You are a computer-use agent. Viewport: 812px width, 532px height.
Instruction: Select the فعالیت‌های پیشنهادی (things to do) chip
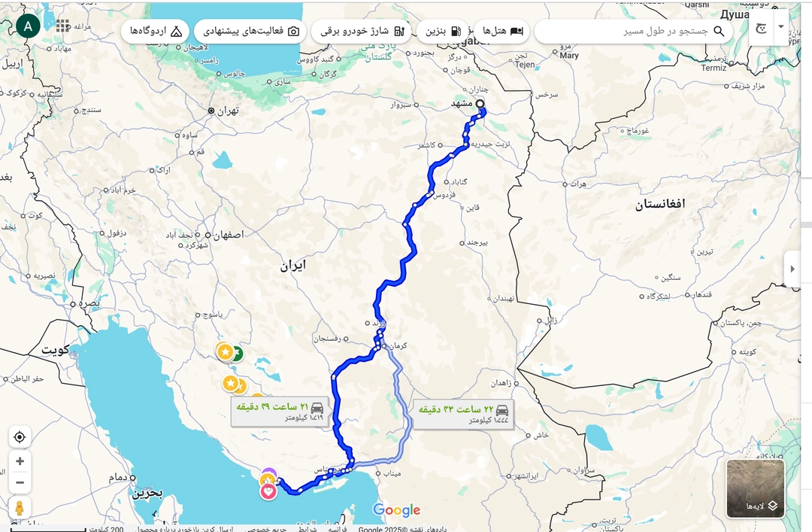point(250,31)
